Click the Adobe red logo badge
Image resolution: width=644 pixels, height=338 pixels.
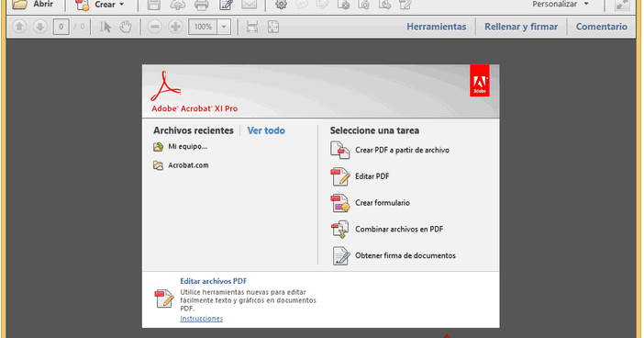pyautogui.click(x=479, y=81)
